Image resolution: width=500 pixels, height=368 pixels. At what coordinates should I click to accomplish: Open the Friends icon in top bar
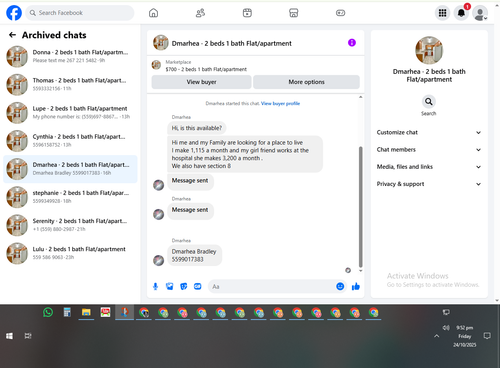click(x=200, y=13)
